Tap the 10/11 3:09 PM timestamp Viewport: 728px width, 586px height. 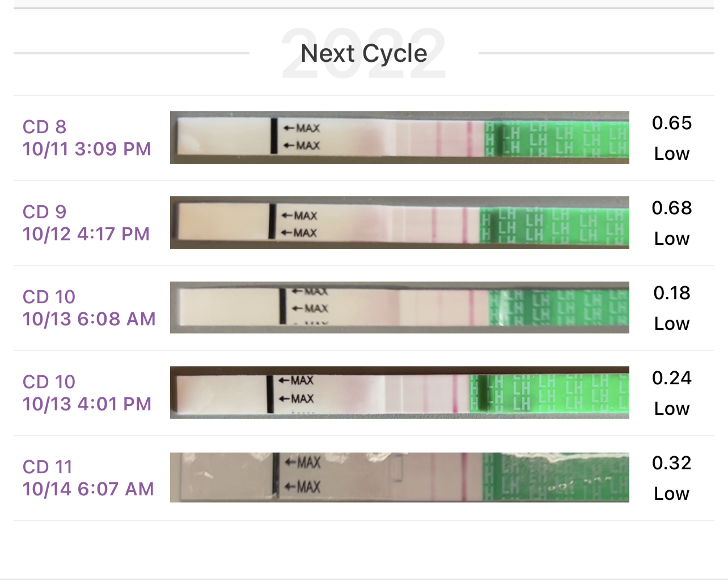[87, 149]
